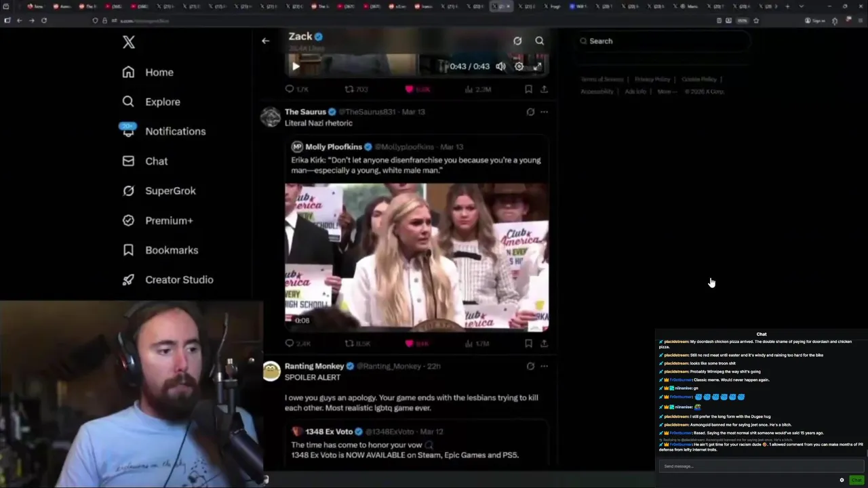Viewport: 868px width, 488px height.
Task: Click browser forward arrow
Action: click(31, 20)
